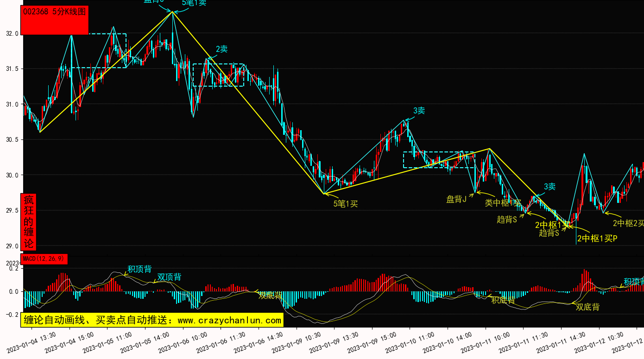Click the 29.0 price axis label

point(12,246)
